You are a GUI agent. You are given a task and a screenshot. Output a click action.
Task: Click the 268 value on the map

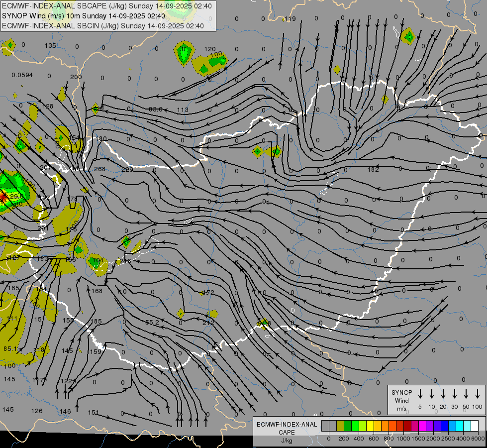[x=99, y=169]
